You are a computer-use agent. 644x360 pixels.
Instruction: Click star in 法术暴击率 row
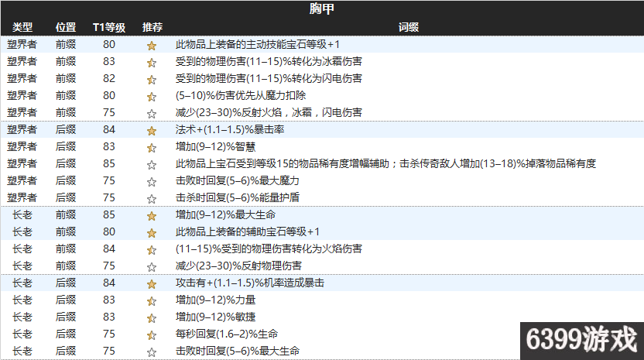(x=152, y=131)
